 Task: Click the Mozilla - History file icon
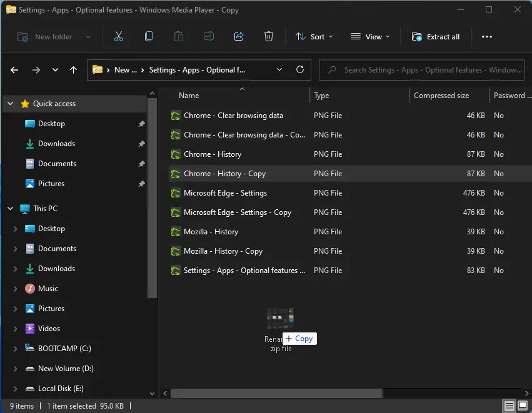pos(176,232)
